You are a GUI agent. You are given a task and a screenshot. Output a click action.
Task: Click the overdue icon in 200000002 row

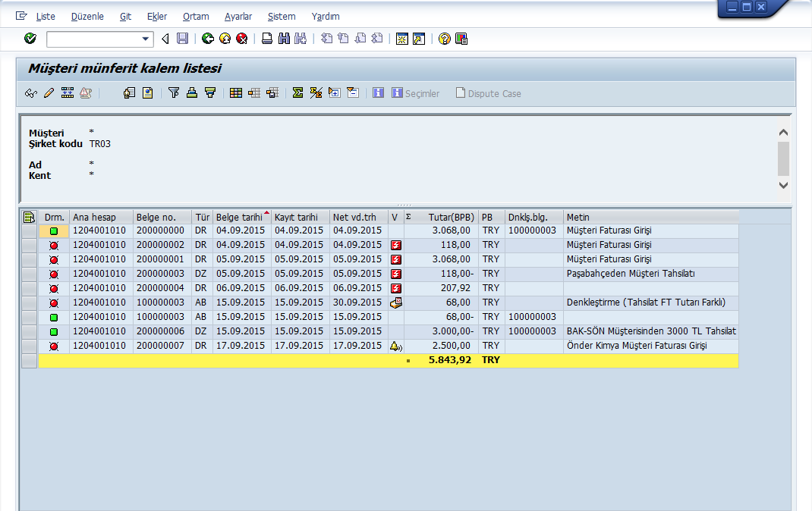[395, 245]
